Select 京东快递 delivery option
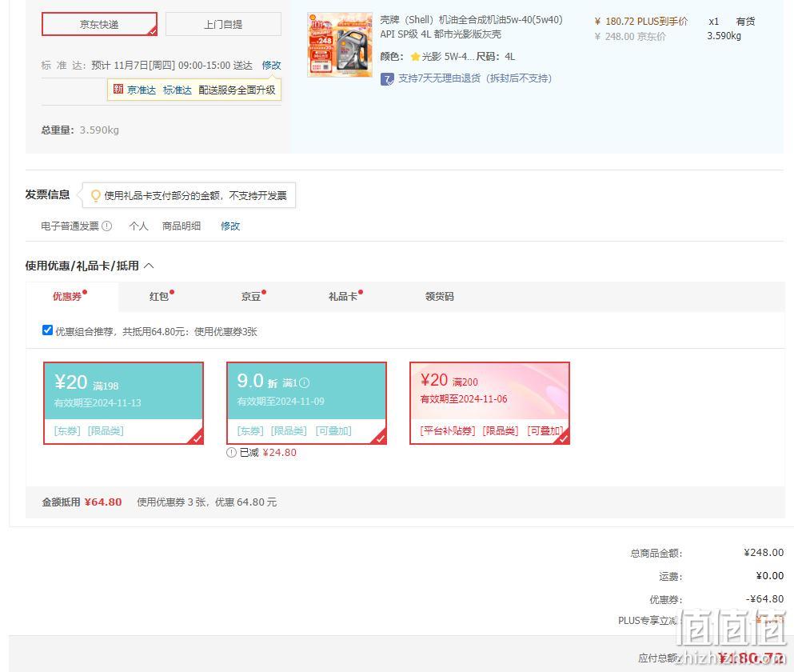This screenshot has height=672, width=794. tap(99, 24)
